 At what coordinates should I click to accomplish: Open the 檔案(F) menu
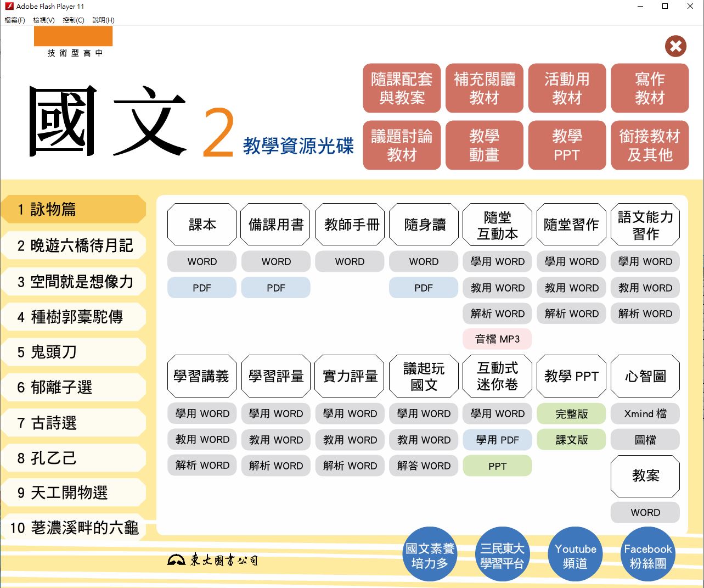tap(15, 20)
